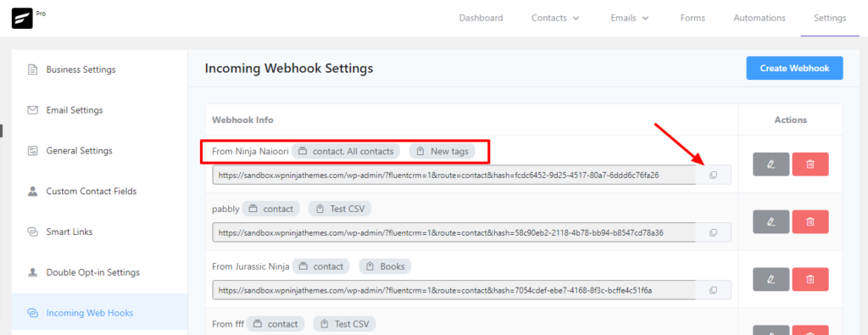Open the Dashboard tab
The height and width of the screenshot is (335, 868).
point(481,19)
